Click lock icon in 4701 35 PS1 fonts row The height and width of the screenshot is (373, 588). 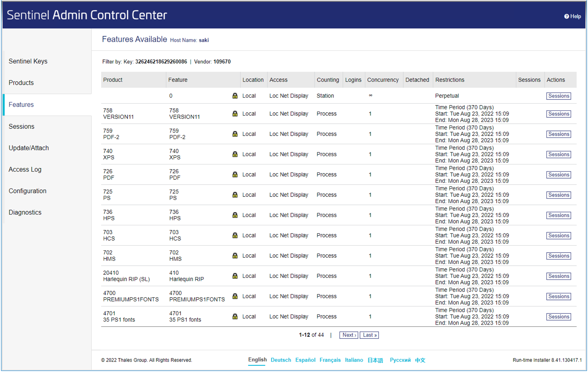coord(235,317)
